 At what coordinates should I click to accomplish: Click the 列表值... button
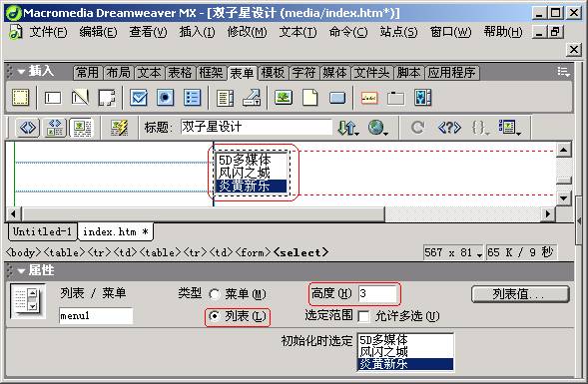(x=520, y=294)
